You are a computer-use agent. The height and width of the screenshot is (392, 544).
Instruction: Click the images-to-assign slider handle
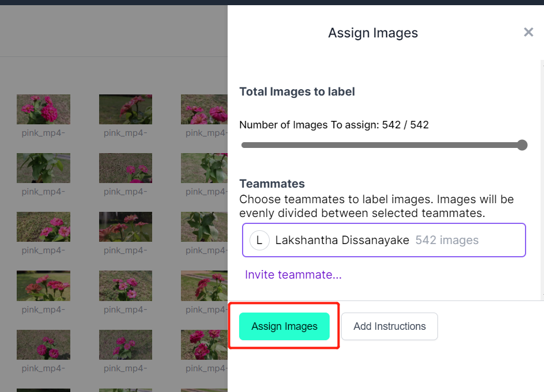[522, 145]
